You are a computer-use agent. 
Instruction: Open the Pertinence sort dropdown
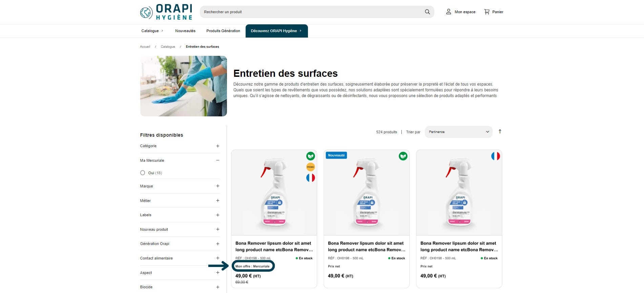pos(459,132)
